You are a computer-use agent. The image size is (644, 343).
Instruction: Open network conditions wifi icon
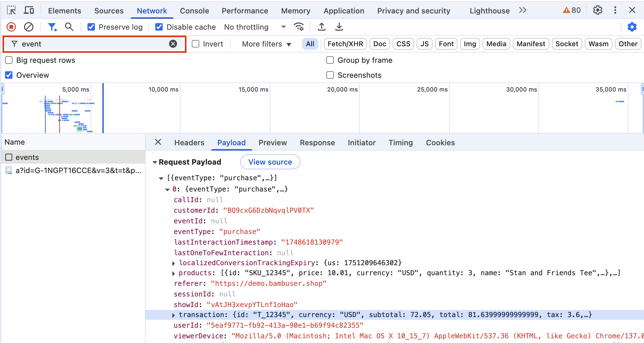299,27
